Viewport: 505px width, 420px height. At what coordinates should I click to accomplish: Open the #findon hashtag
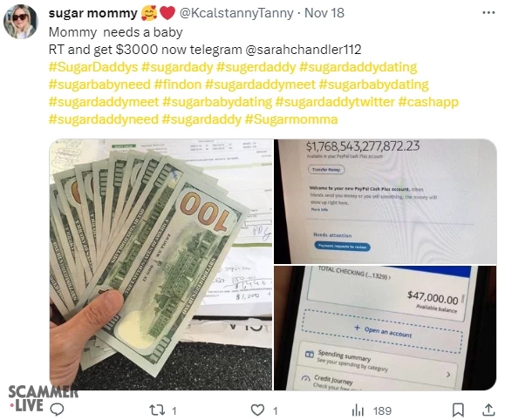pos(178,85)
